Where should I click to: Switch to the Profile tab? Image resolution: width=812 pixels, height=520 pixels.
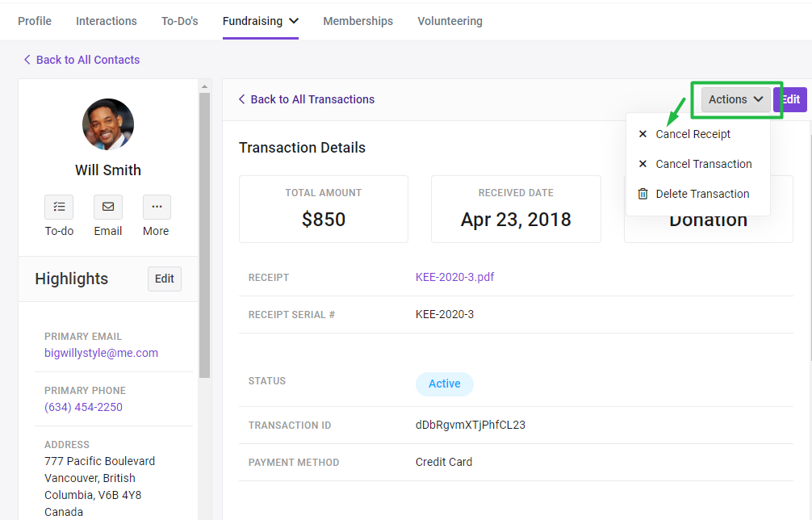35,21
